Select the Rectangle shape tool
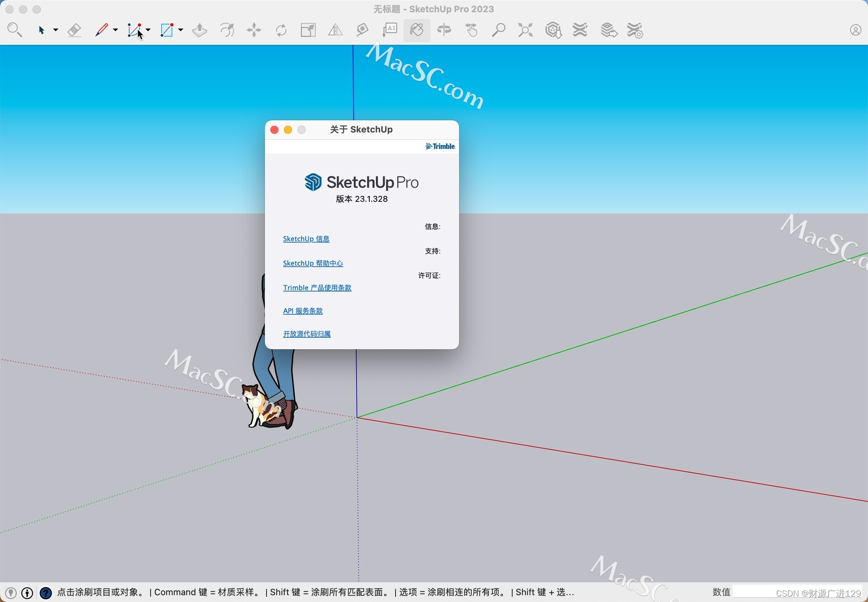The width and height of the screenshot is (868, 602). pyautogui.click(x=167, y=30)
